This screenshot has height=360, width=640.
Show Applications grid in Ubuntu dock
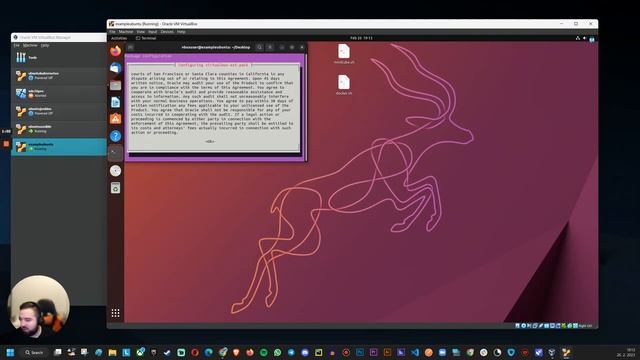pyautogui.click(x=116, y=313)
